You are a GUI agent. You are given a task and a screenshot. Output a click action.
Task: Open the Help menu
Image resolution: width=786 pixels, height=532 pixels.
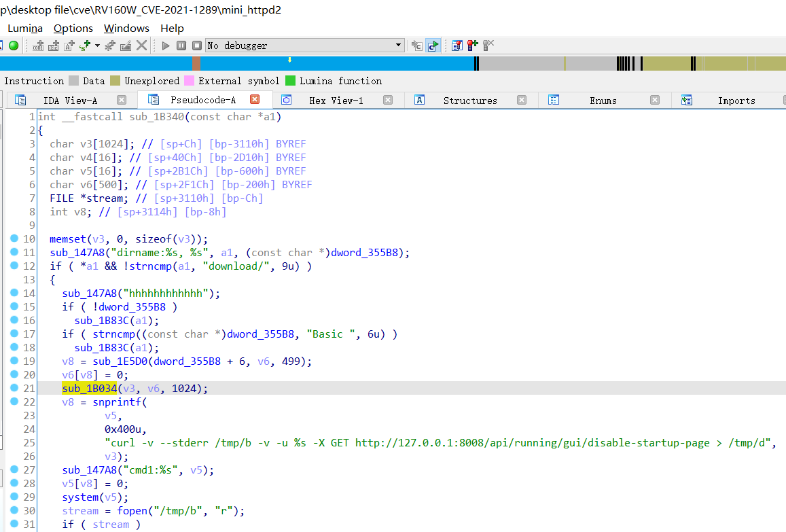172,29
